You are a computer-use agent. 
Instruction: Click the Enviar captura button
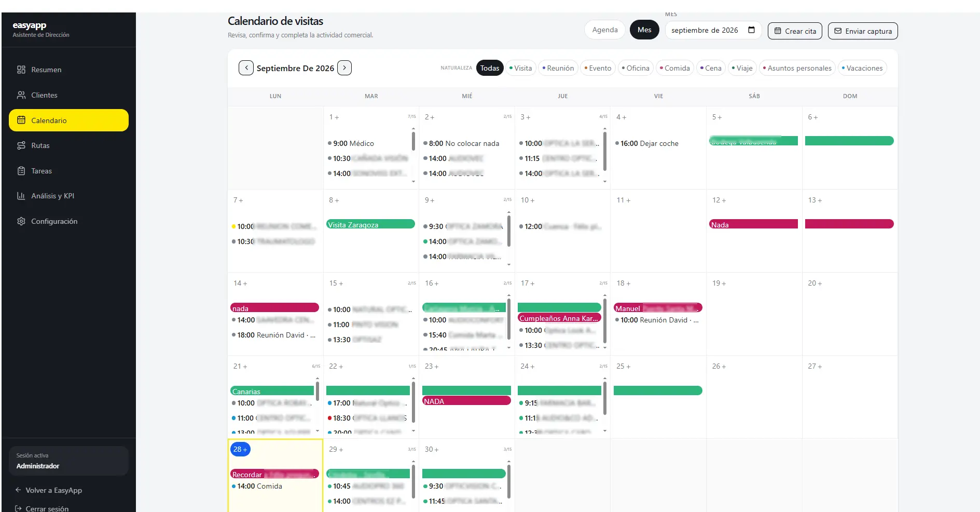pos(863,31)
